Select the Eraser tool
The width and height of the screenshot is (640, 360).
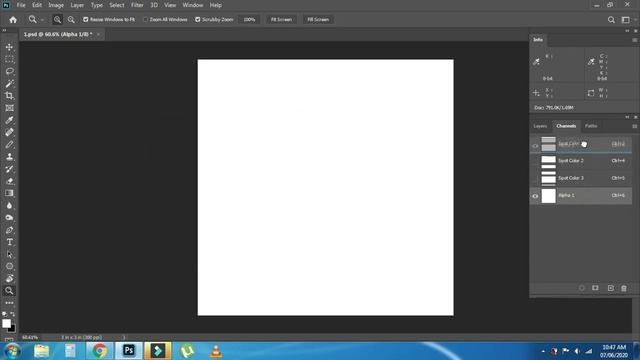(x=9, y=181)
